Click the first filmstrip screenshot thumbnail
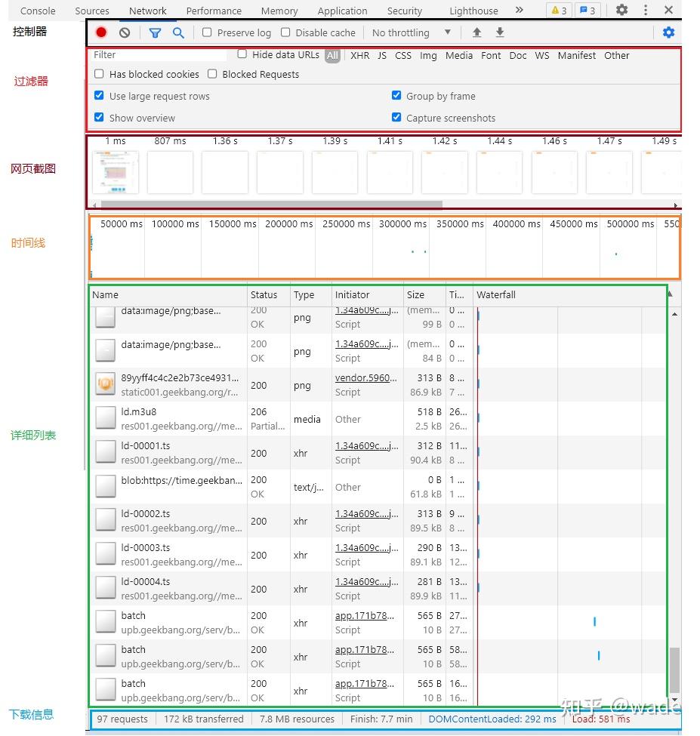Screen dimensions: 700x736 [116, 171]
